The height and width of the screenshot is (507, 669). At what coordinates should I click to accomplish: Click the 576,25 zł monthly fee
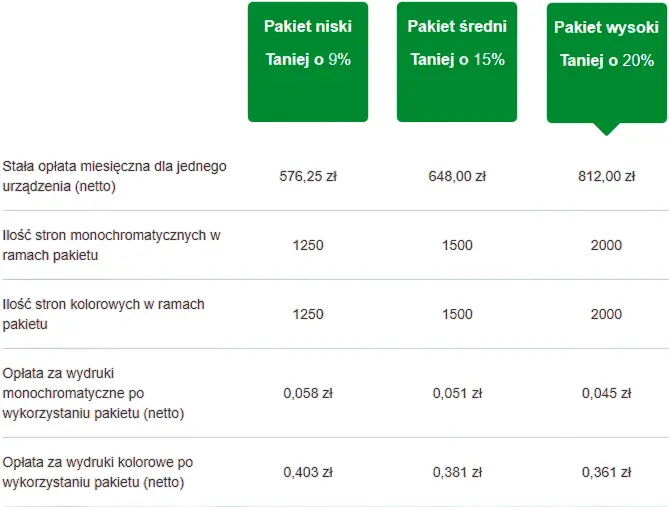[308, 176]
